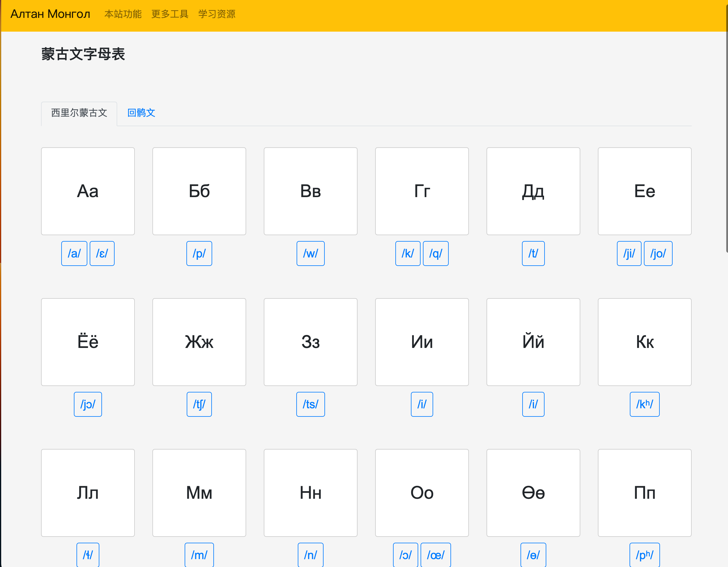Play the /tʃ/ pronunciation under Жж

(x=199, y=404)
